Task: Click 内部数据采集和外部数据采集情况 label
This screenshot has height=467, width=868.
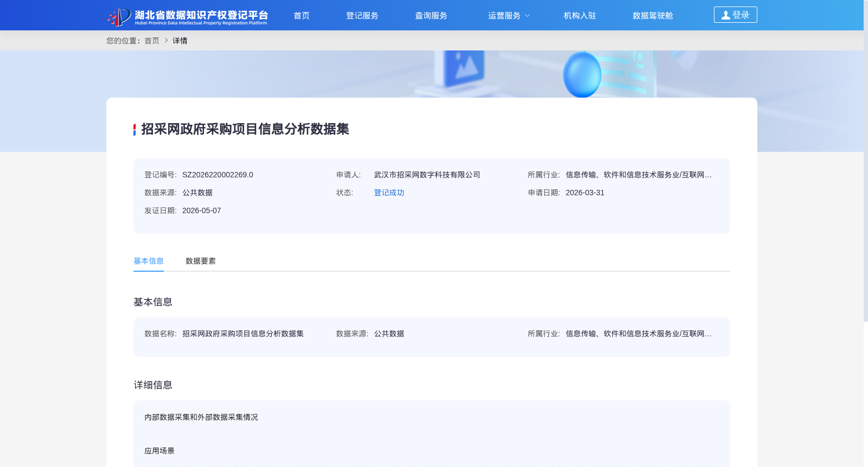Action: point(201,417)
